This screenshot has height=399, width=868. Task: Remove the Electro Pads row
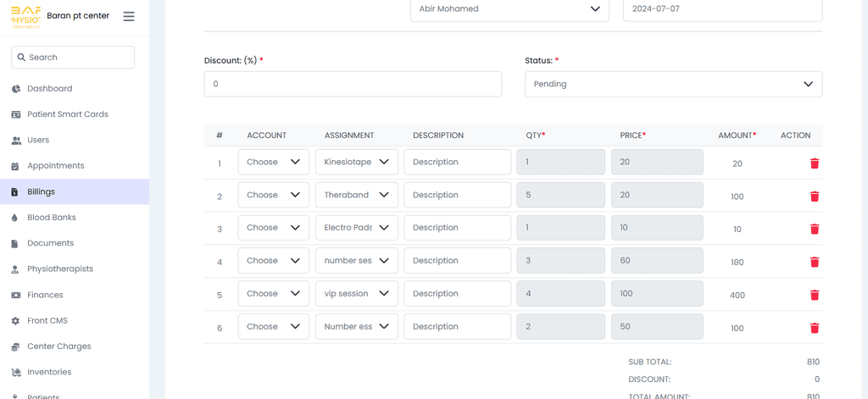click(x=814, y=229)
